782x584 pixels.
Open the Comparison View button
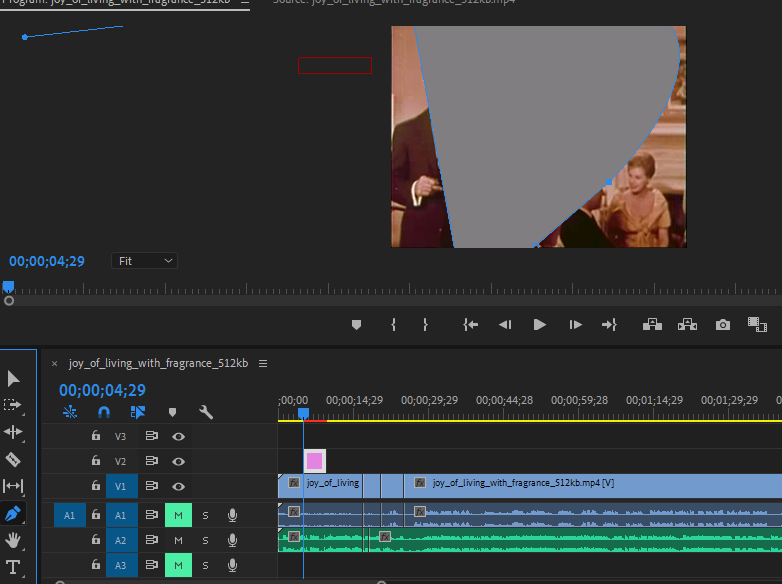coord(757,325)
